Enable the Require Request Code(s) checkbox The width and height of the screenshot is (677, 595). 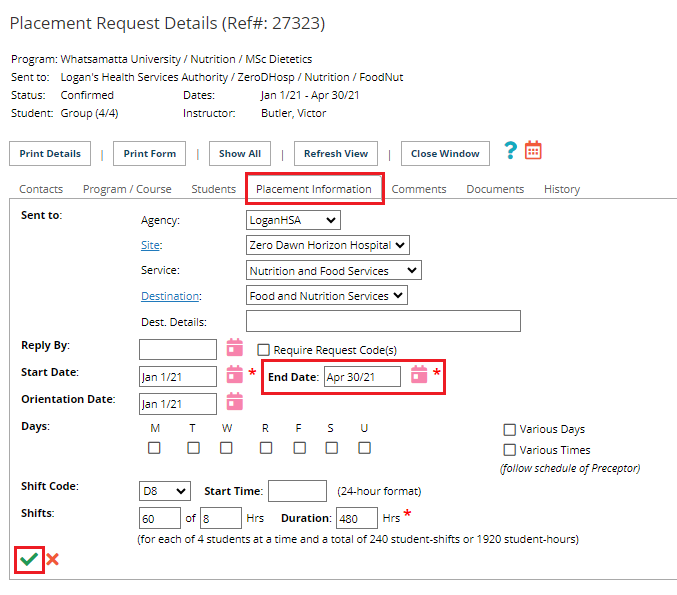[264, 350]
